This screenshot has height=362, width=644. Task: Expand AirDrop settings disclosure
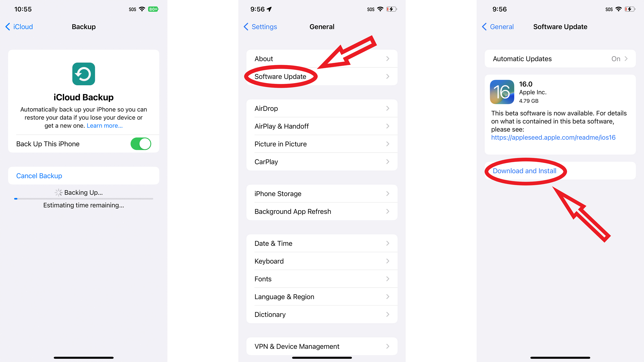388,108
